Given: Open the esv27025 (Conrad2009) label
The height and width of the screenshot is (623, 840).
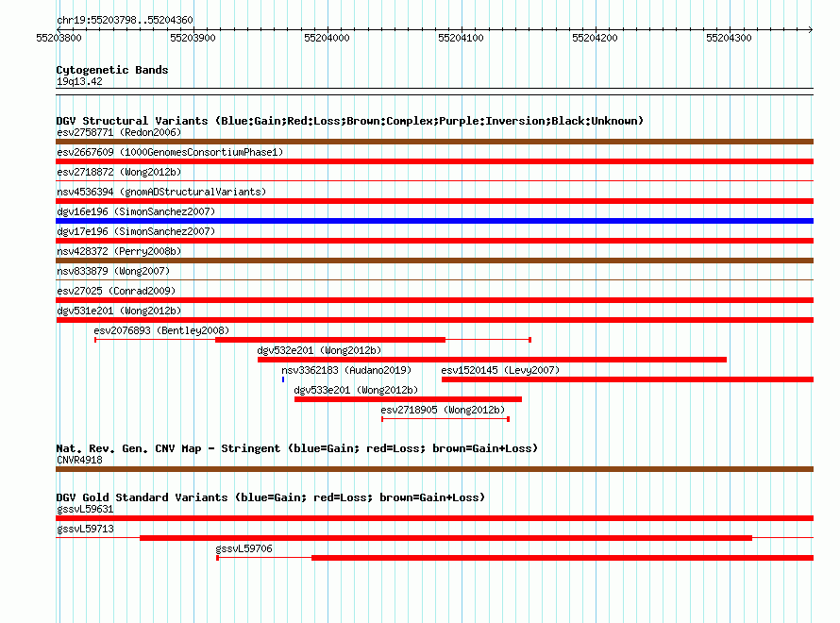Looking at the screenshot, I should click(116, 291).
